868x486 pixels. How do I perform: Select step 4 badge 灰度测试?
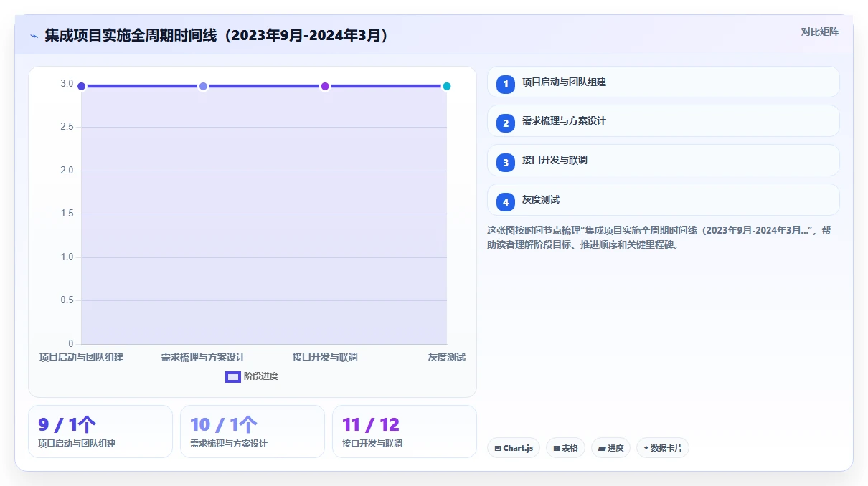[x=506, y=201]
